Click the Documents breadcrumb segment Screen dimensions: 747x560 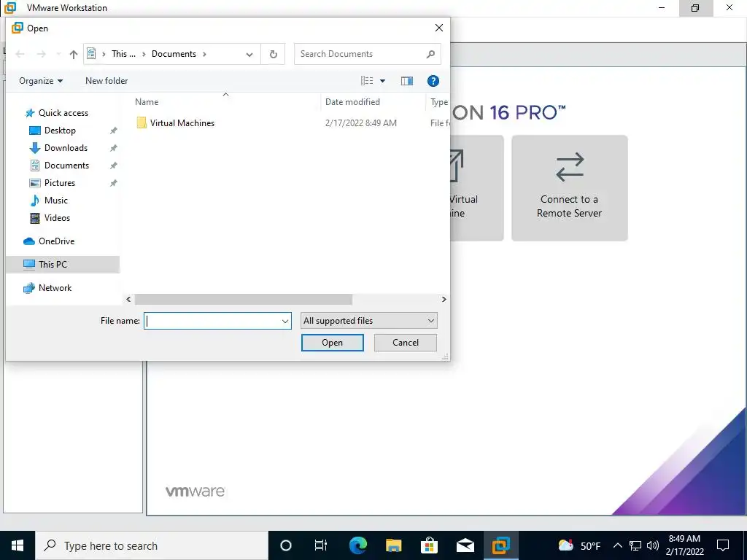click(174, 54)
